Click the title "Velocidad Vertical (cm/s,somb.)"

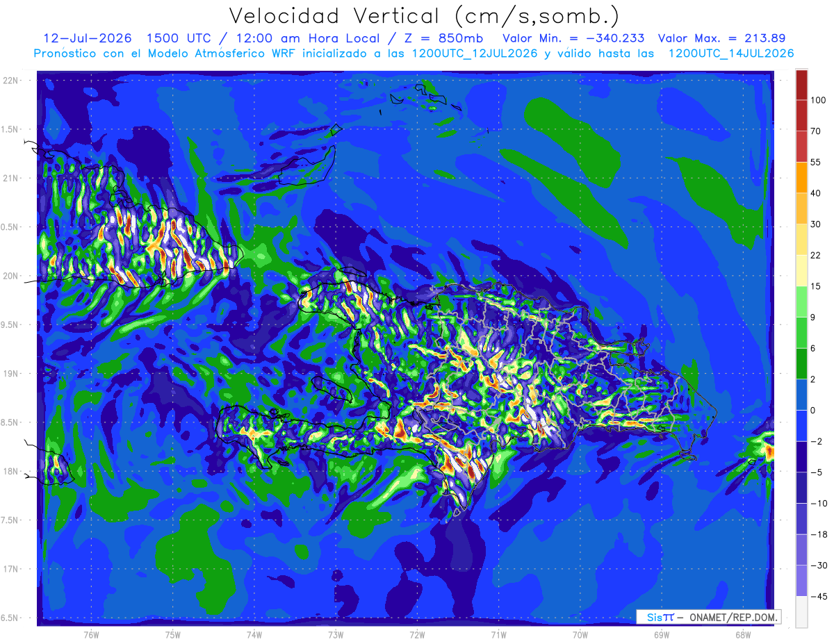coord(424,16)
